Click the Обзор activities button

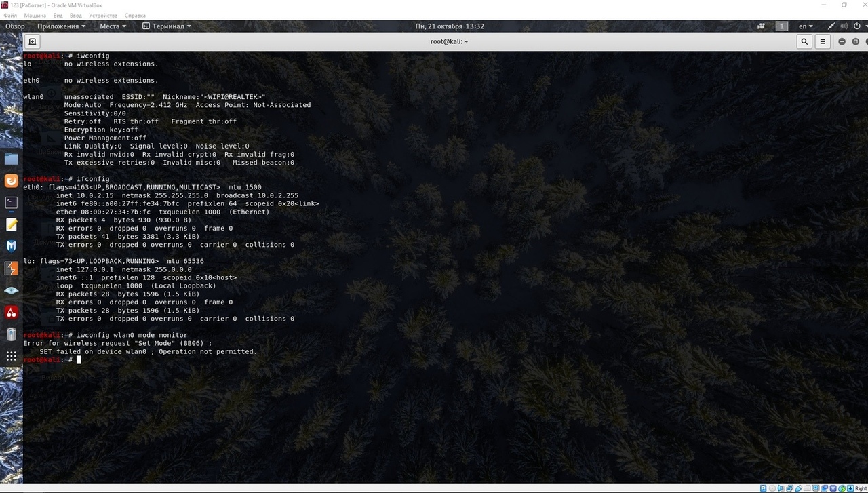click(15, 26)
